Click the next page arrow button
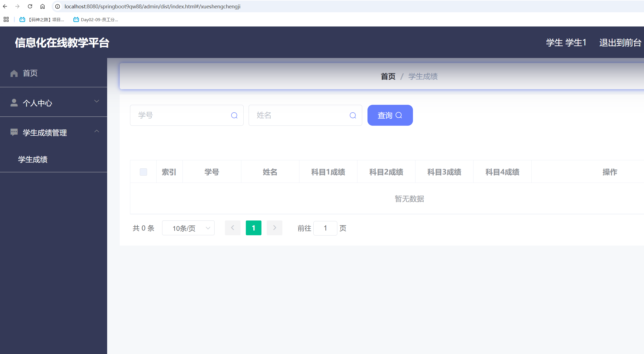Image resolution: width=644 pixels, height=354 pixels. tap(274, 228)
